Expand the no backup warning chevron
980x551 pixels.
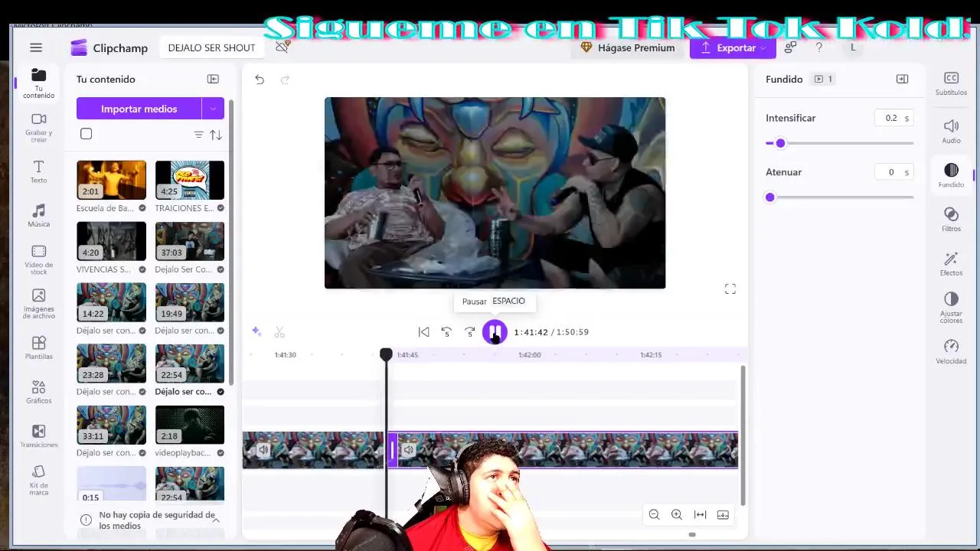tap(216, 520)
